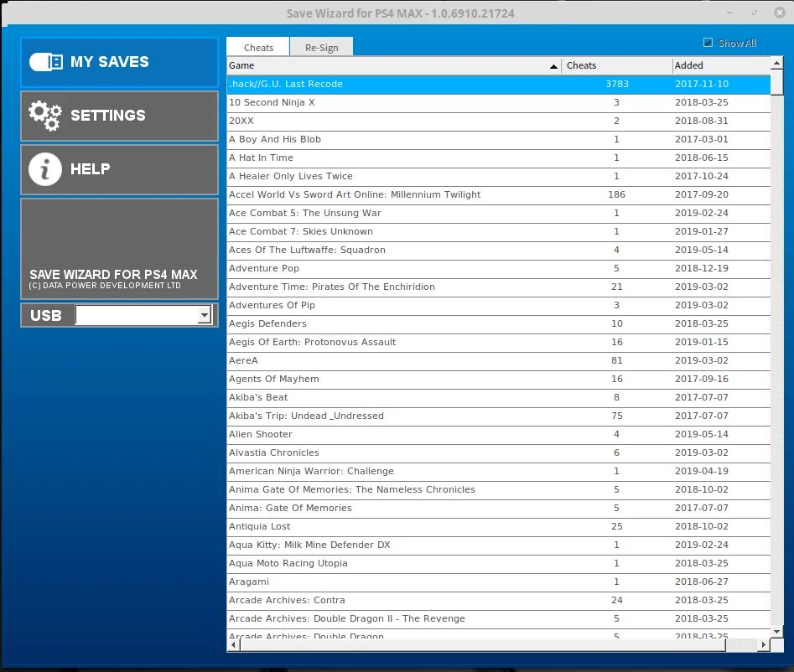This screenshot has height=672, width=794.
Task: Select Adventure Time: Pirates Of The Enchiridion
Action: click(499, 287)
